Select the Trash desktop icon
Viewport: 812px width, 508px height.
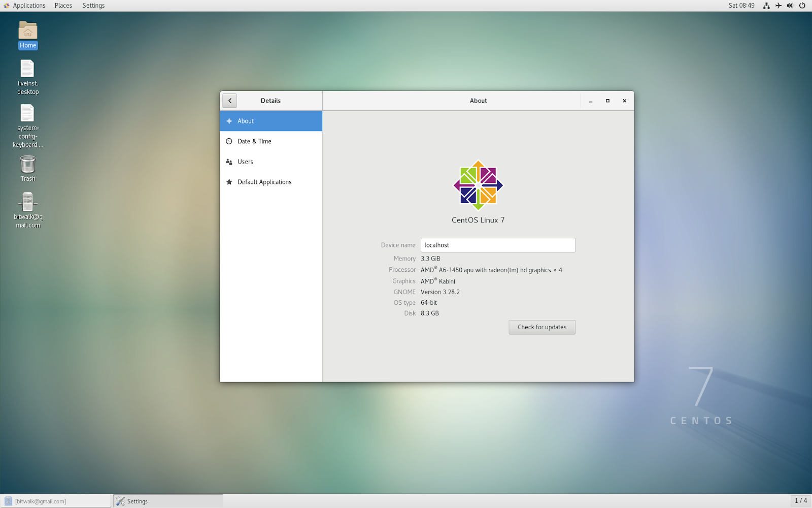[28, 168]
